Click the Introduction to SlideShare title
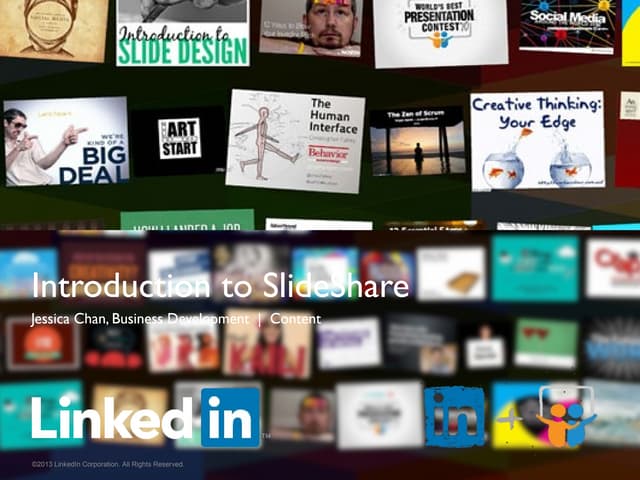 [x=220, y=286]
